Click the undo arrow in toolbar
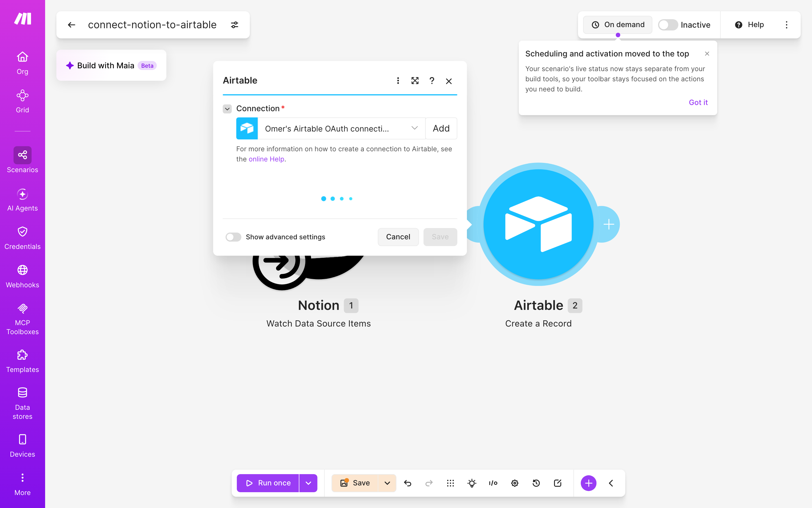 408,483
